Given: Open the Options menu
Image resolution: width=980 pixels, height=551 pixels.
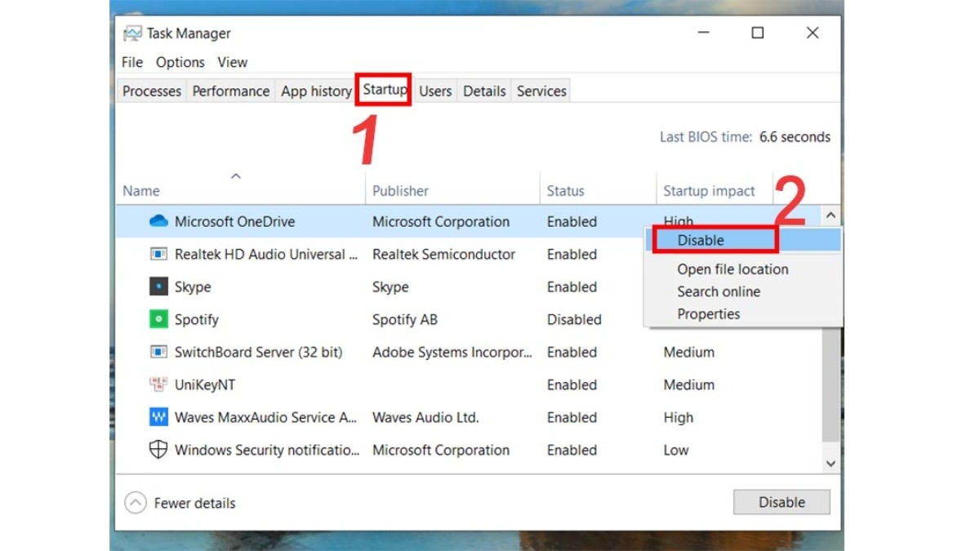Looking at the screenshot, I should [x=180, y=62].
